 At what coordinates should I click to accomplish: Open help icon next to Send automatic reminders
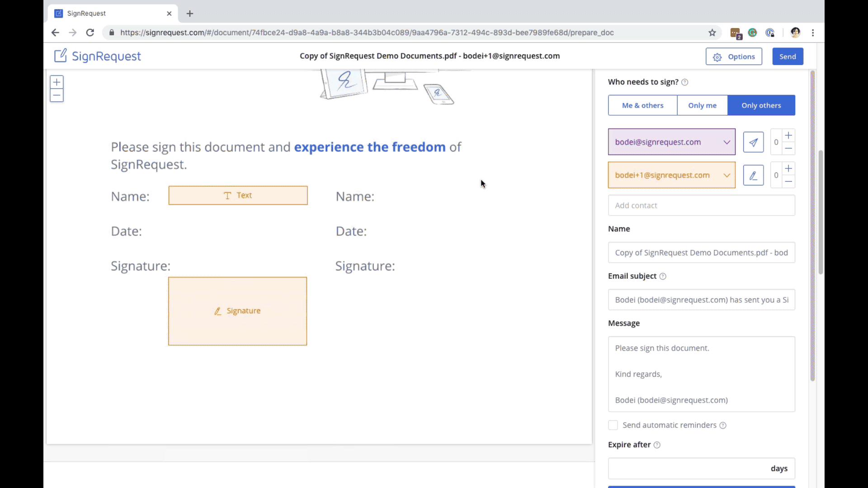(723, 425)
